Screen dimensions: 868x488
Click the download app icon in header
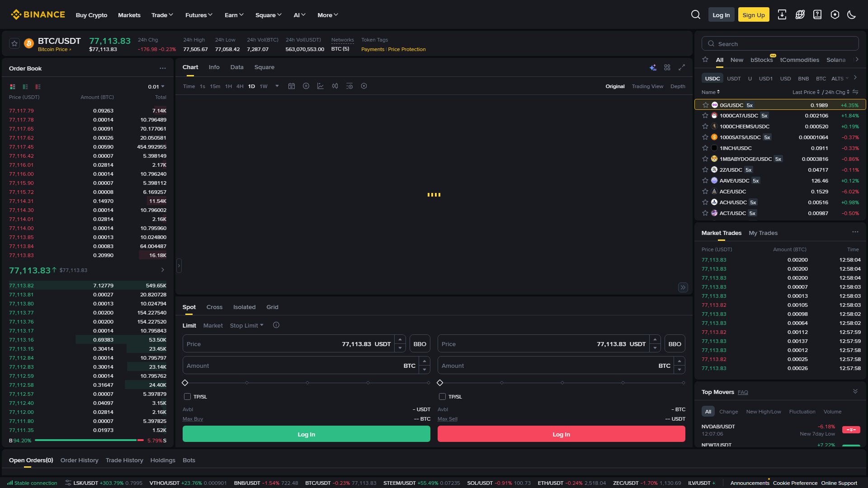tap(782, 15)
